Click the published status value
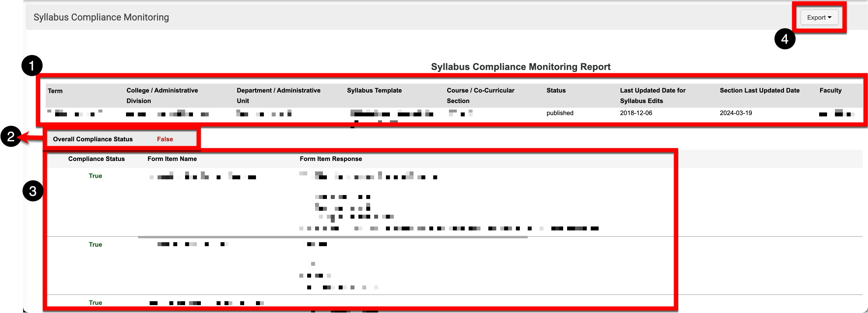Image resolution: width=868 pixels, height=313 pixels. click(560, 113)
